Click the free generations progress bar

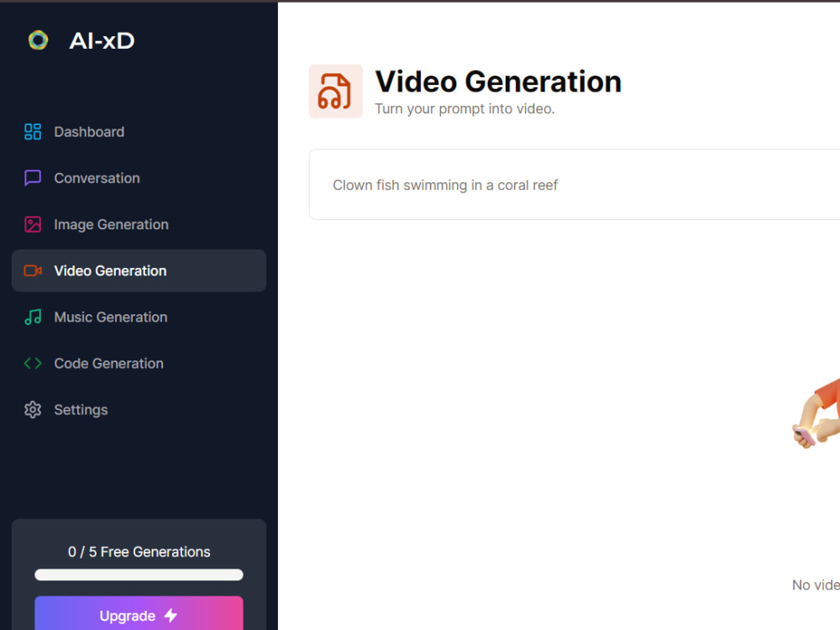(x=139, y=575)
